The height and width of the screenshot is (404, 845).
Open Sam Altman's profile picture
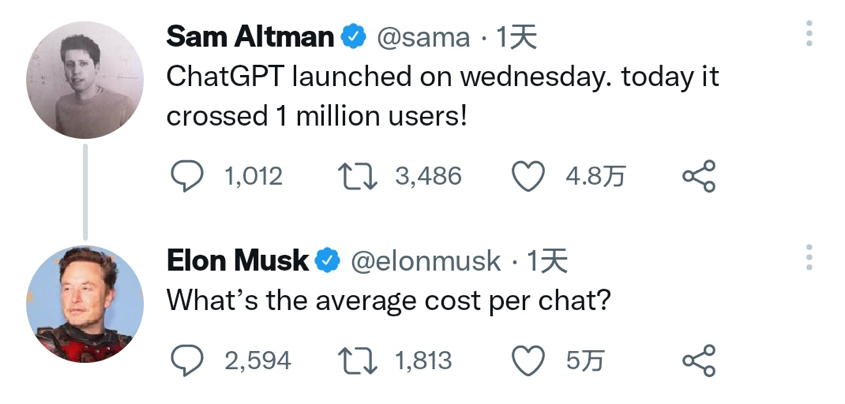85,80
